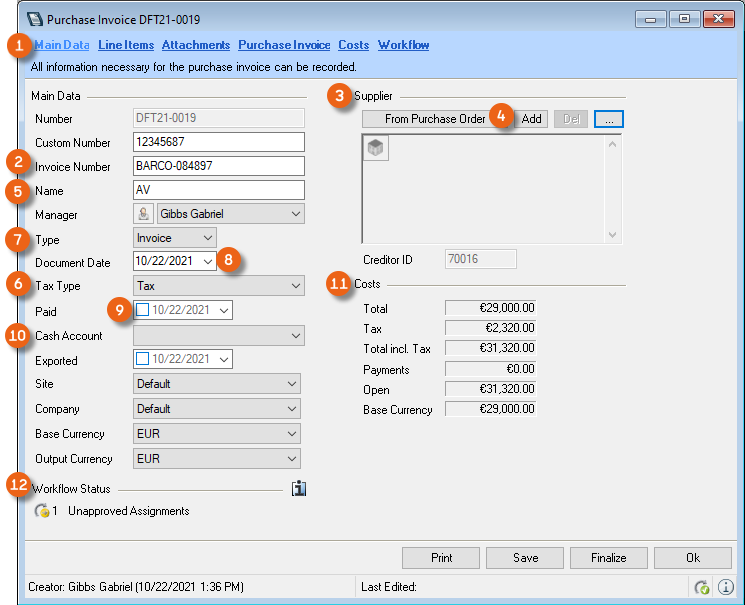
Task: Open the Document Date picker arrow
Action: tap(208, 261)
